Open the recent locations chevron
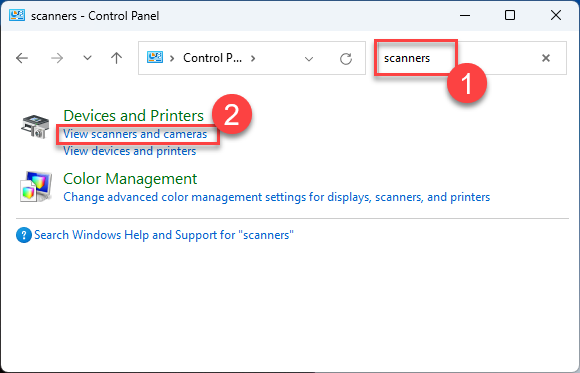Image resolution: width=580 pixels, height=373 pixels. [87, 58]
